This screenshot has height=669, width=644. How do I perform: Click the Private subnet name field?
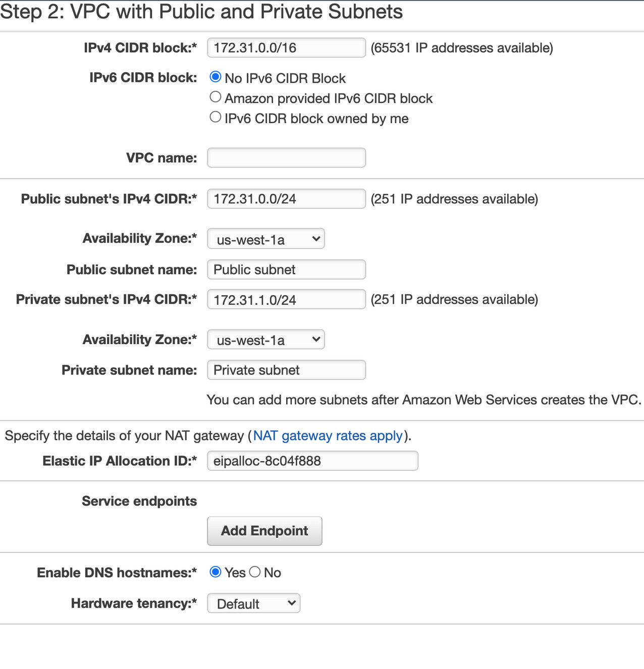pyautogui.click(x=286, y=370)
